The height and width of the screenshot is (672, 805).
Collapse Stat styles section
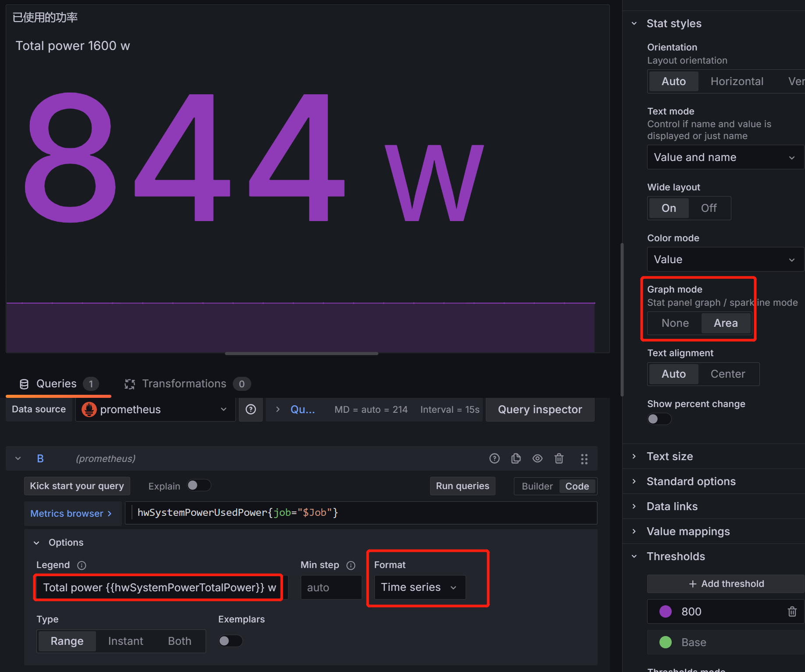634,23
